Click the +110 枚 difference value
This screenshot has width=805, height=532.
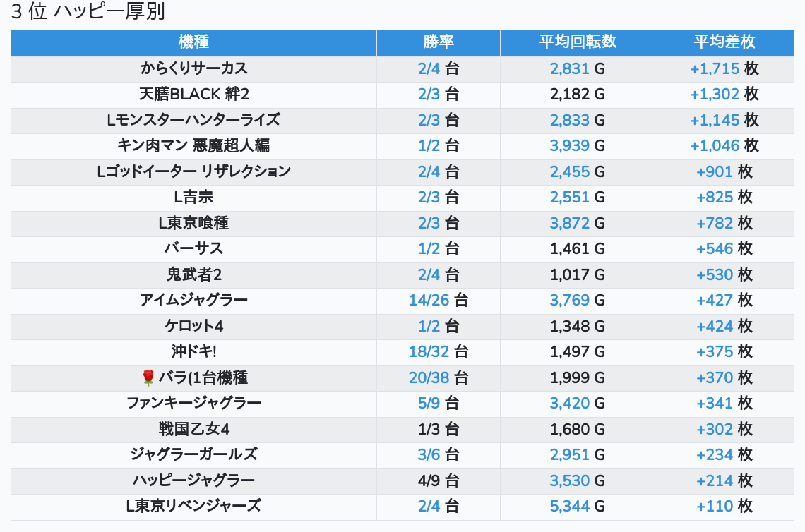click(724, 507)
